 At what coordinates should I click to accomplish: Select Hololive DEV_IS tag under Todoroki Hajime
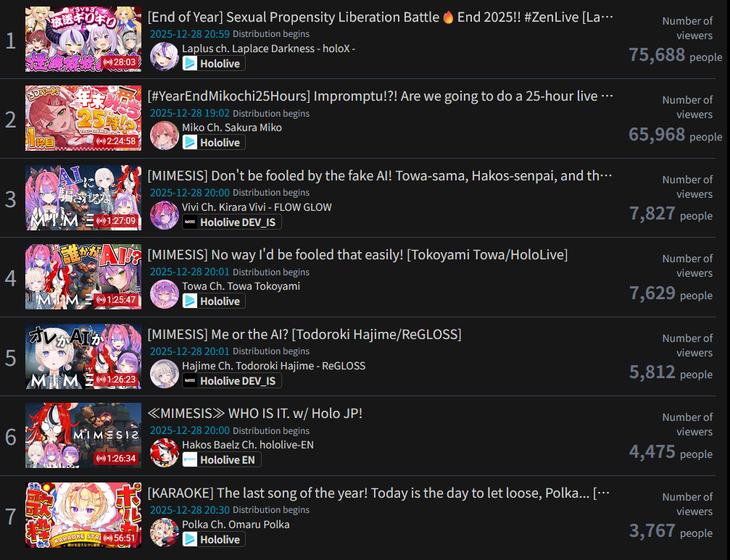click(231, 381)
